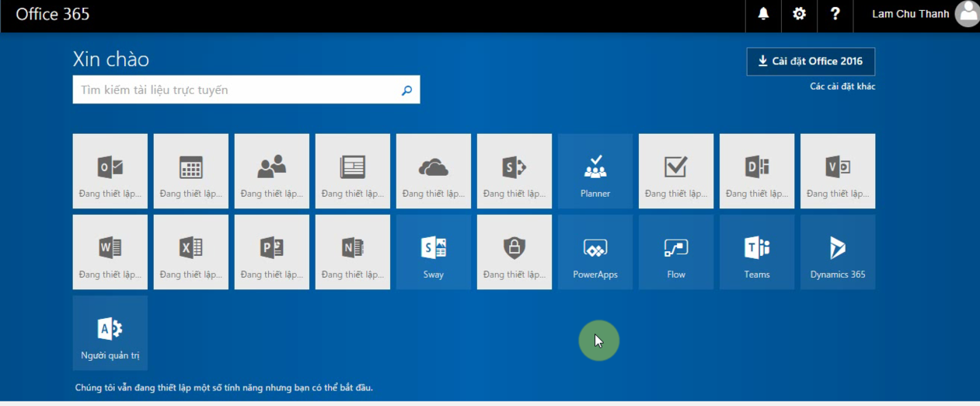Click the Cài đặt Office 2016 button
Screen dimensions: 980x406
pyautogui.click(x=810, y=61)
